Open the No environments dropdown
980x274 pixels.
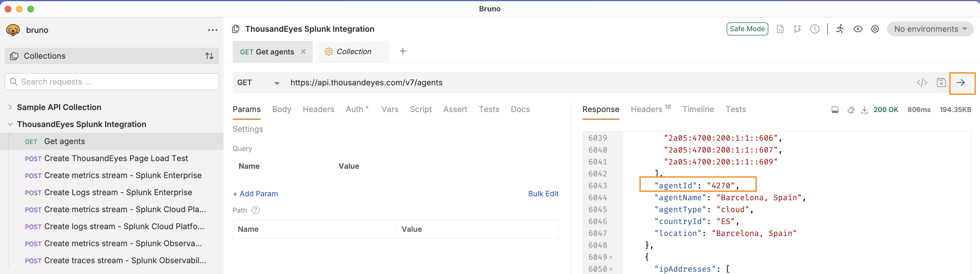(930, 29)
